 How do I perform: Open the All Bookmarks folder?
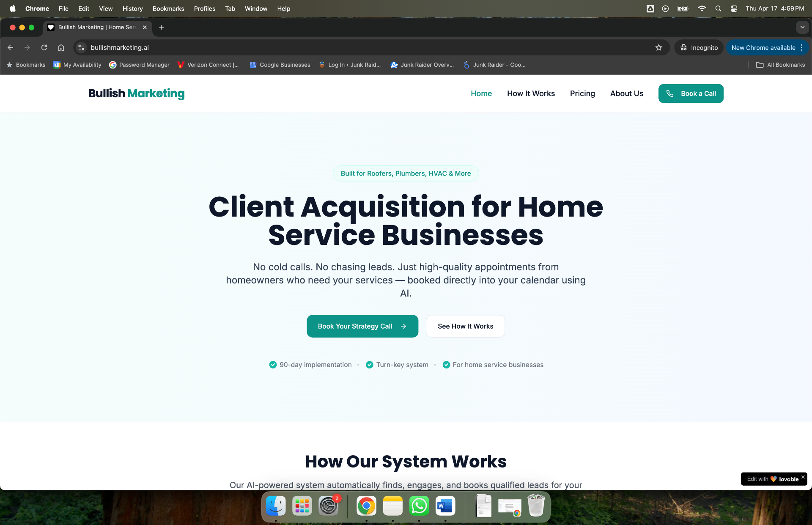pos(780,65)
